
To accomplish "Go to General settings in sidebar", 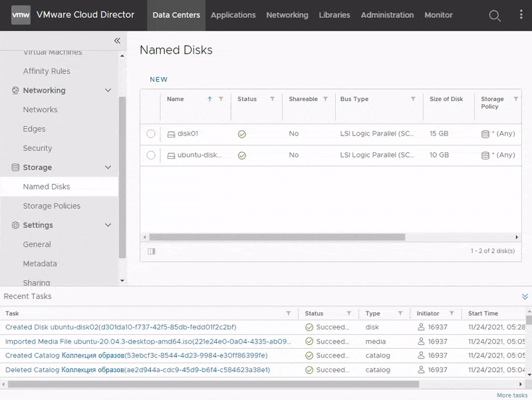I will (x=37, y=245).
